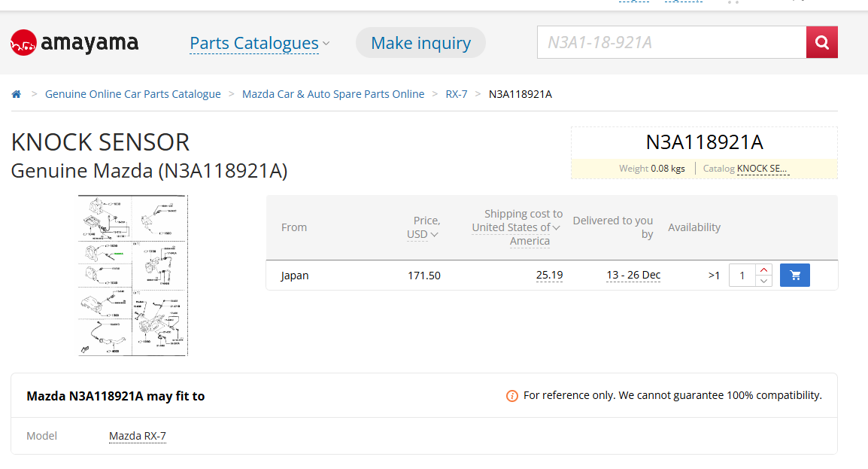Click the red search magnifier button
Image resolution: width=868 pixels, height=469 pixels.
coord(821,42)
